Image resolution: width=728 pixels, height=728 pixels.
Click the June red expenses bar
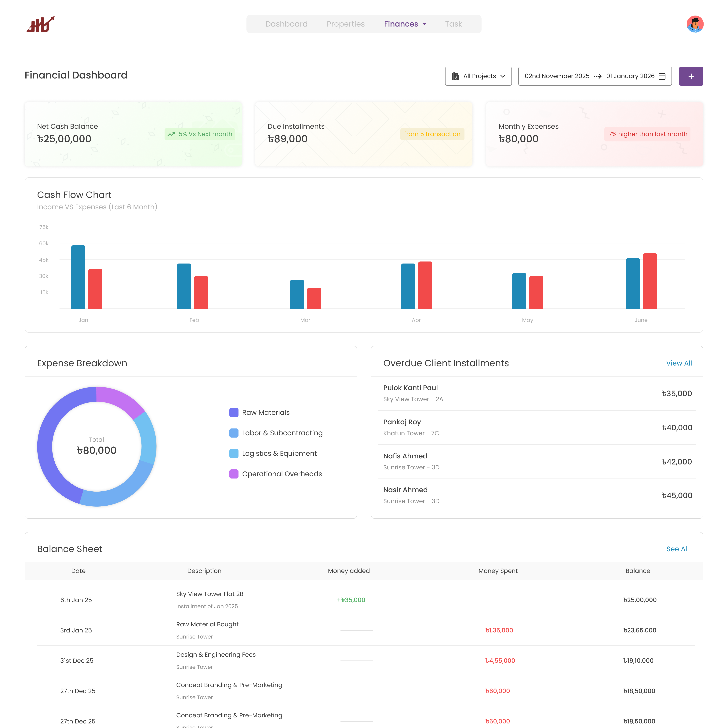click(650, 281)
